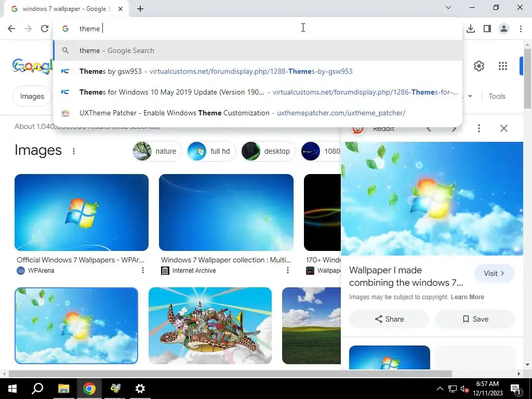Open the network tray icon
Screen dimensions: 532x399
(453, 389)
